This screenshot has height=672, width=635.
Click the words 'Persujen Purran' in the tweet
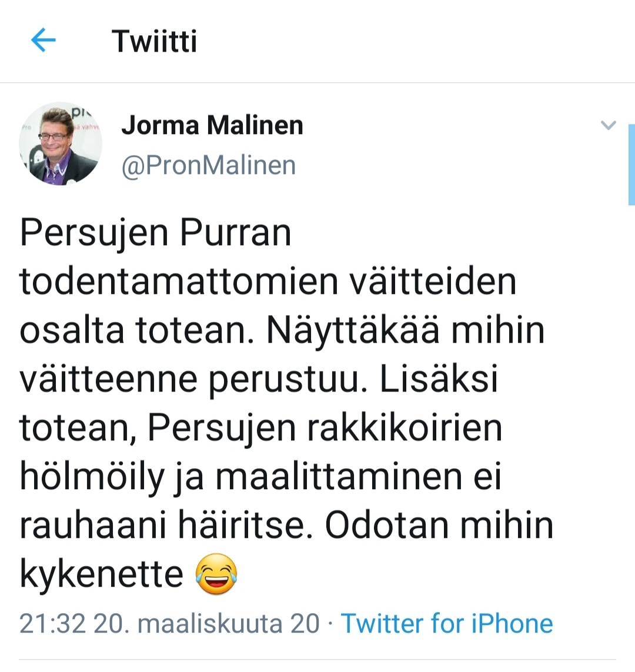(x=156, y=233)
